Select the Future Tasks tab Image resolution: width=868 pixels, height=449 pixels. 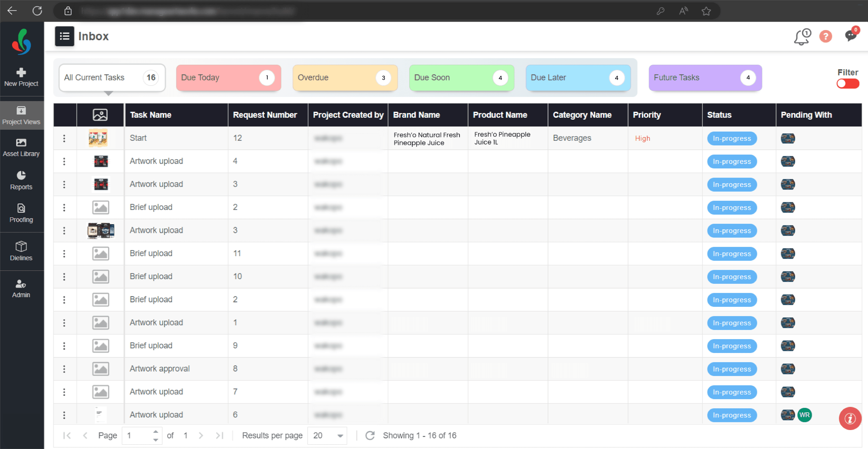pos(705,78)
